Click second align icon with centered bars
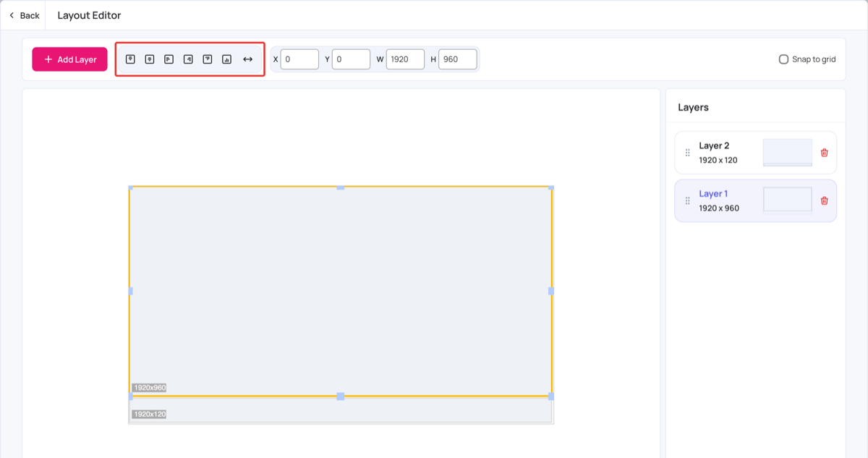 point(150,59)
